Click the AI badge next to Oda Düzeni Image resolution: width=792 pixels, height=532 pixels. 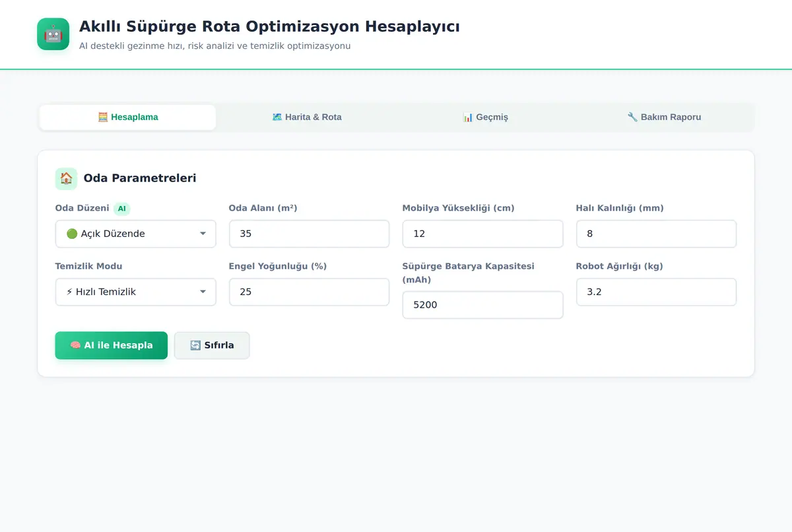pyautogui.click(x=121, y=209)
